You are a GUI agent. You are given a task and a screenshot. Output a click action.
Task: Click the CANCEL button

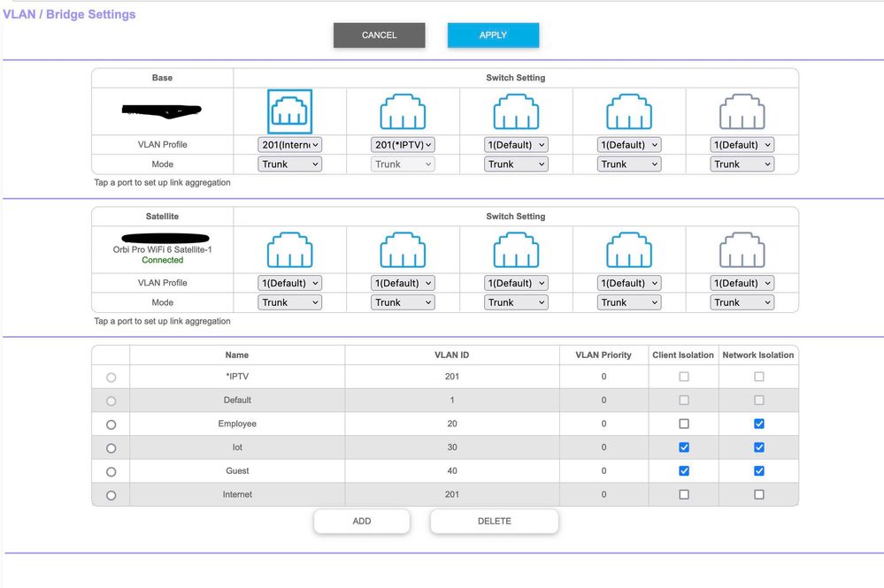[379, 35]
